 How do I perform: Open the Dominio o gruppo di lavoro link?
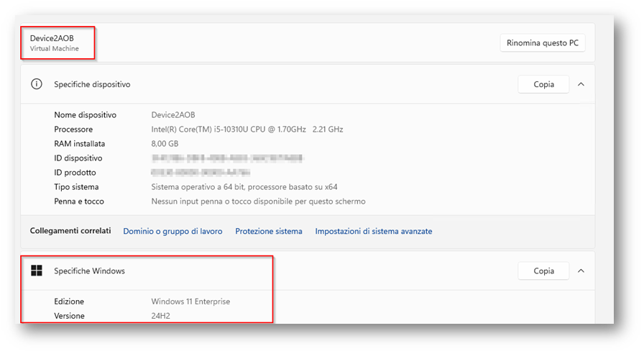173,231
